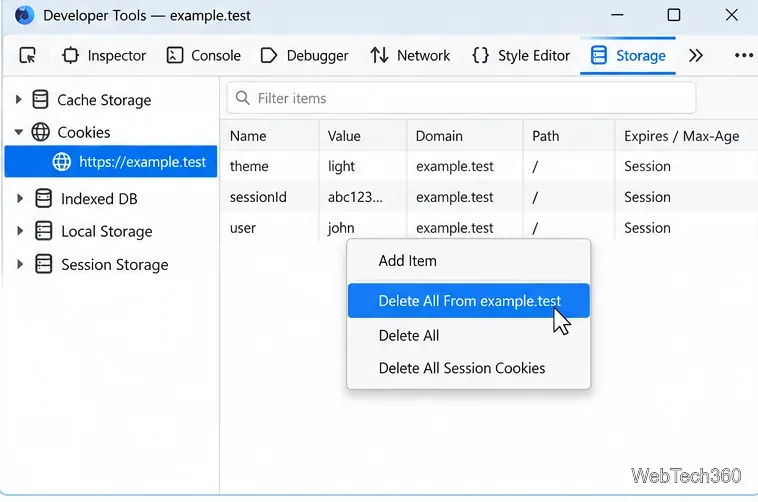Click the Cache Storage database icon
The height and width of the screenshot is (502, 758).
click(x=40, y=100)
